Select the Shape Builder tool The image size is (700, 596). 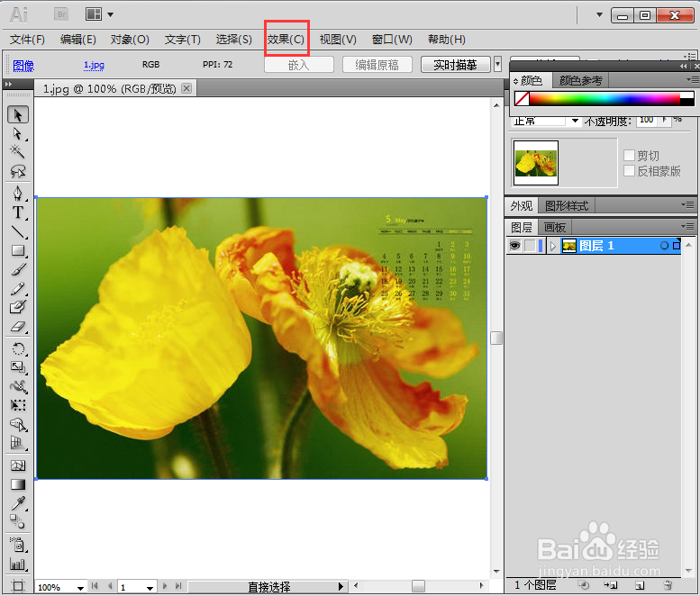point(18,424)
